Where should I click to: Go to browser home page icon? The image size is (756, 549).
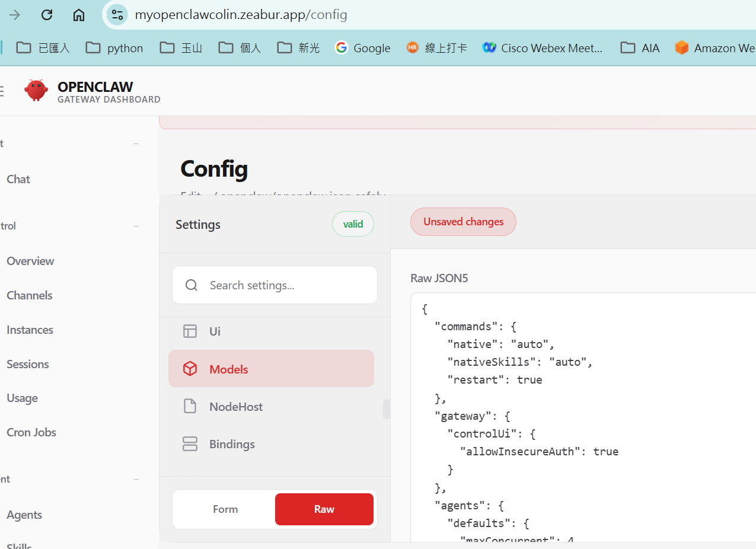(x=79, y=15)
